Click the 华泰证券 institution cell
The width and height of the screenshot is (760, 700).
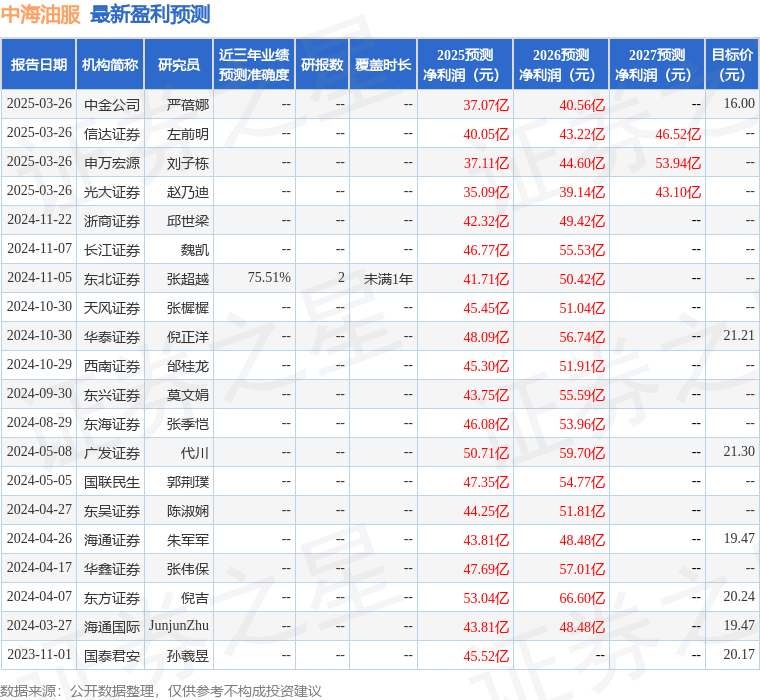(112, 337)
